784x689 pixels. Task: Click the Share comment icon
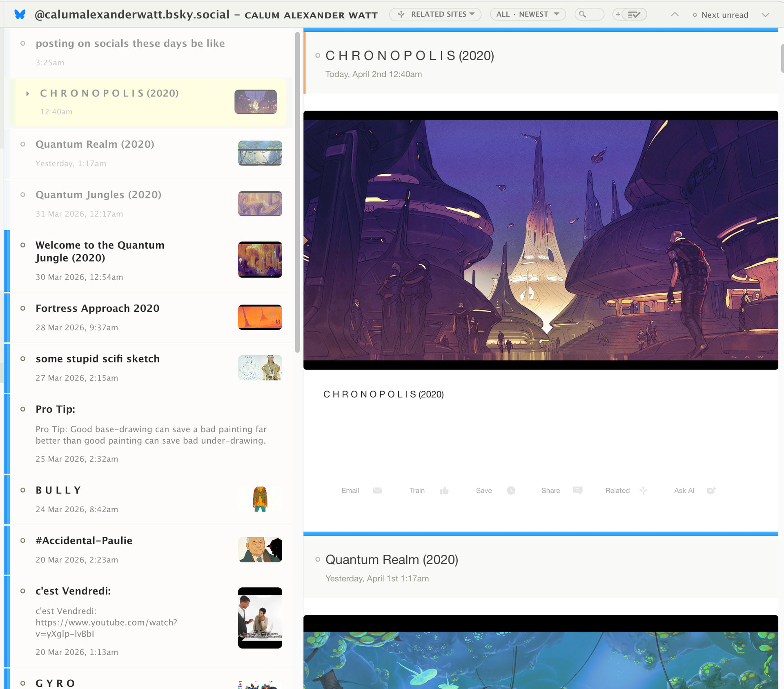click(577, 491)
